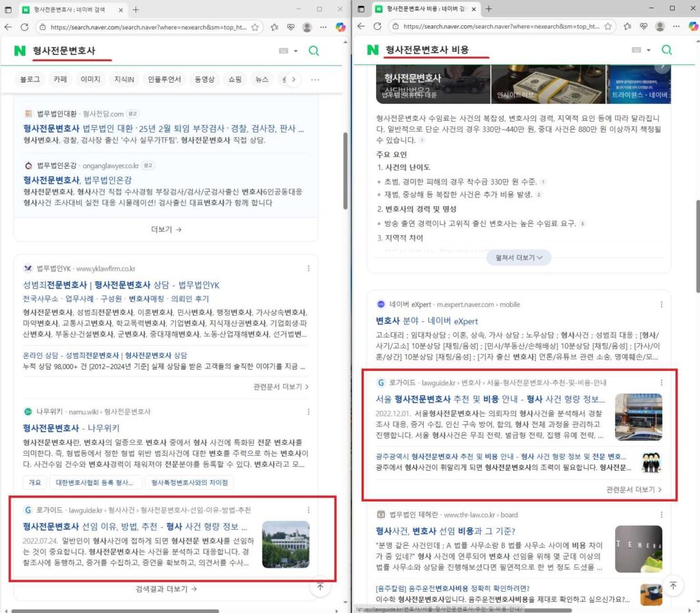Click the scroll-to-top arrow in left window
700x613 pixels.
[x=320, y=586]
